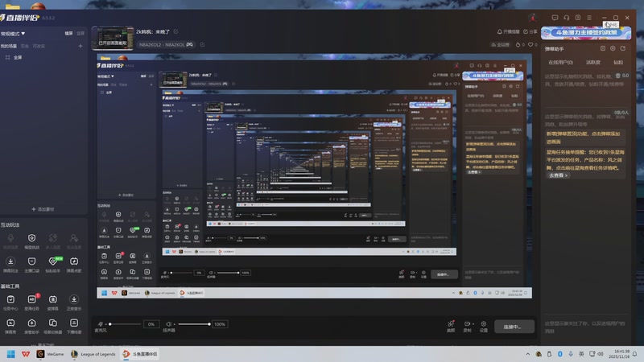Image resolution: width=644 pixels, height=362 pixels.
Task: Click the 斗鱼直播伴侣 taskbar item
Action: (140, 354)
